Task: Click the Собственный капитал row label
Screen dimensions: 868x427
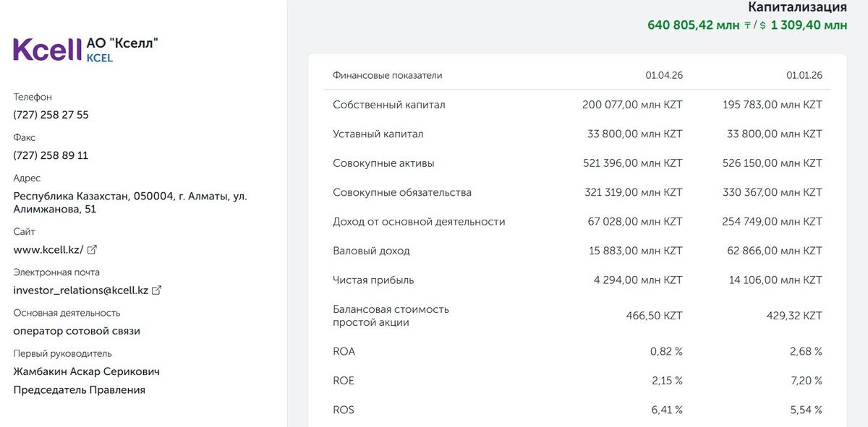Action: [389, 105]
